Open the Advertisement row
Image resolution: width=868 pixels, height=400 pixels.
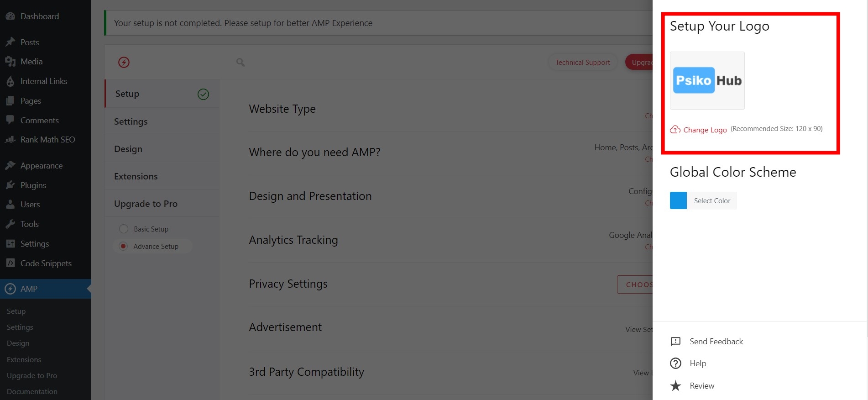(x=450, y=327)
